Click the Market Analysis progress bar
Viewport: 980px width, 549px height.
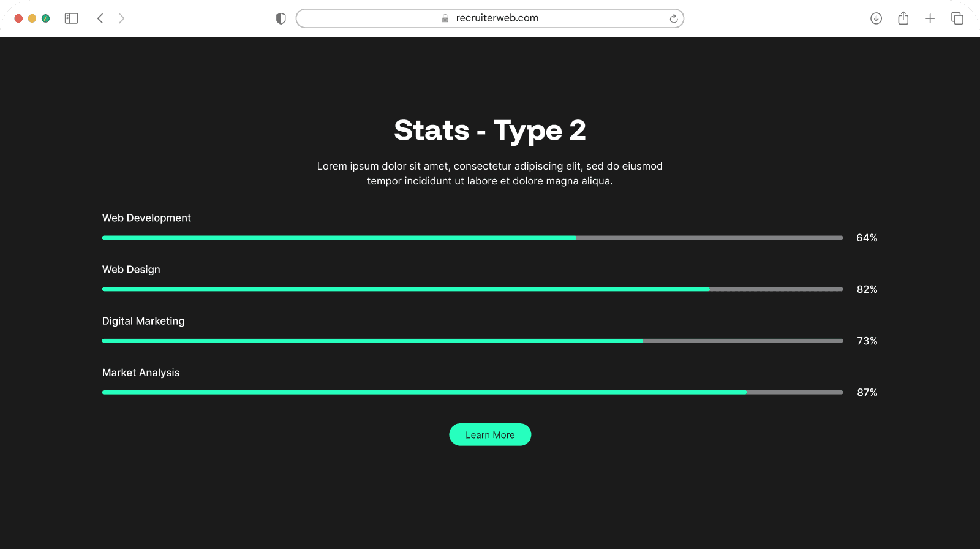pos(472,392)
